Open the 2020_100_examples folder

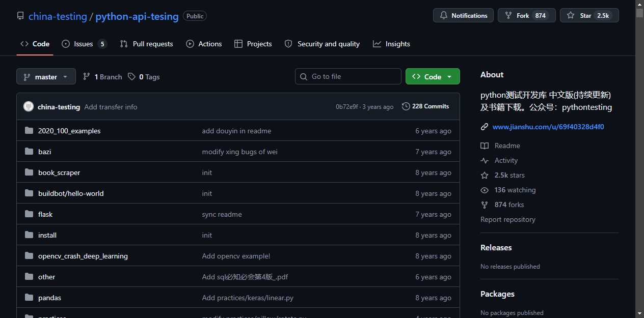[x=69, y=131]
